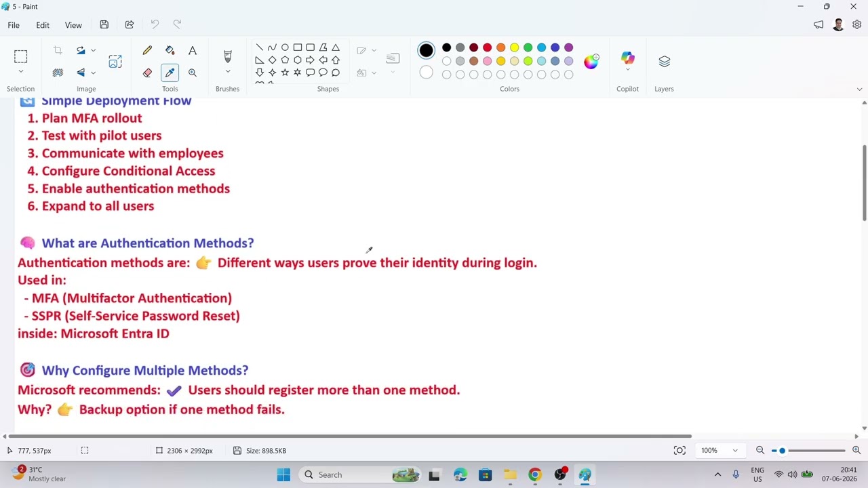Select the Magnifier tool
868x488 pixels.
[x=193, y=73]
